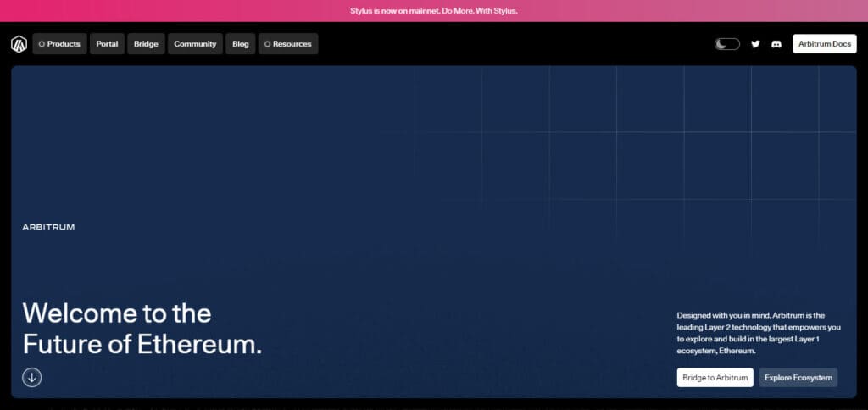Click the Explore Ecosystem button
The image size is (868, 410).
798,377
